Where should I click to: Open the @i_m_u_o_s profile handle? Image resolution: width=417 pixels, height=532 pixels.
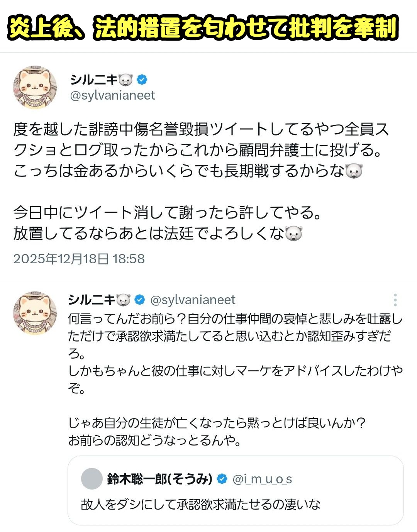262,479
